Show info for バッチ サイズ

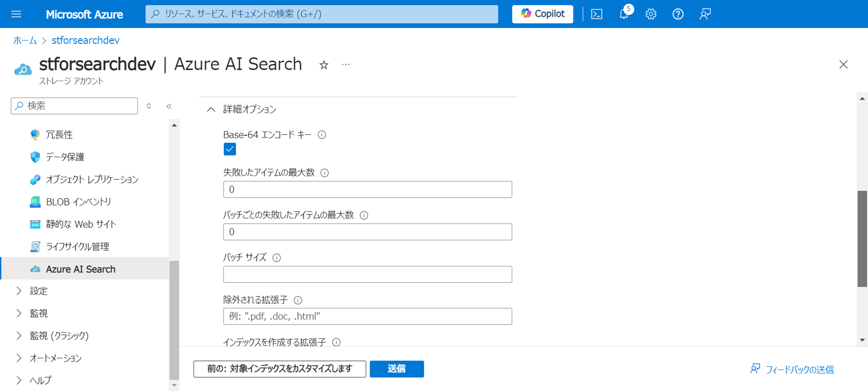pyautogui.click(x=277, y=258)
